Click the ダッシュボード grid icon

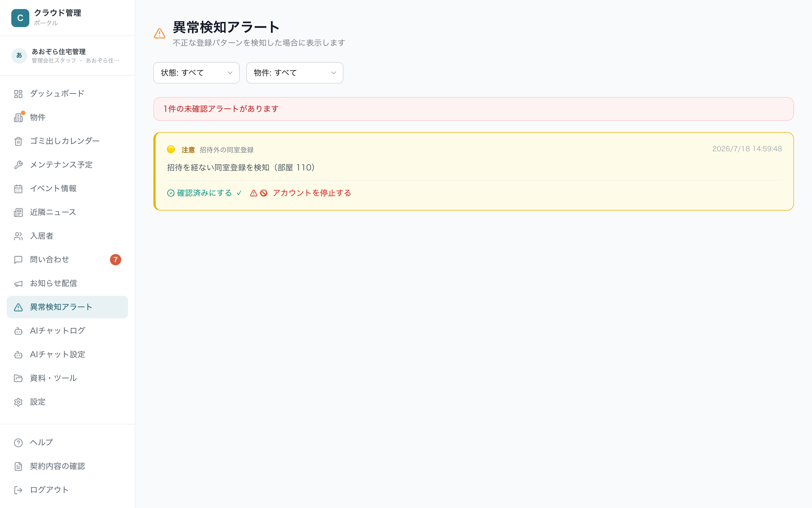coord(18,94)
